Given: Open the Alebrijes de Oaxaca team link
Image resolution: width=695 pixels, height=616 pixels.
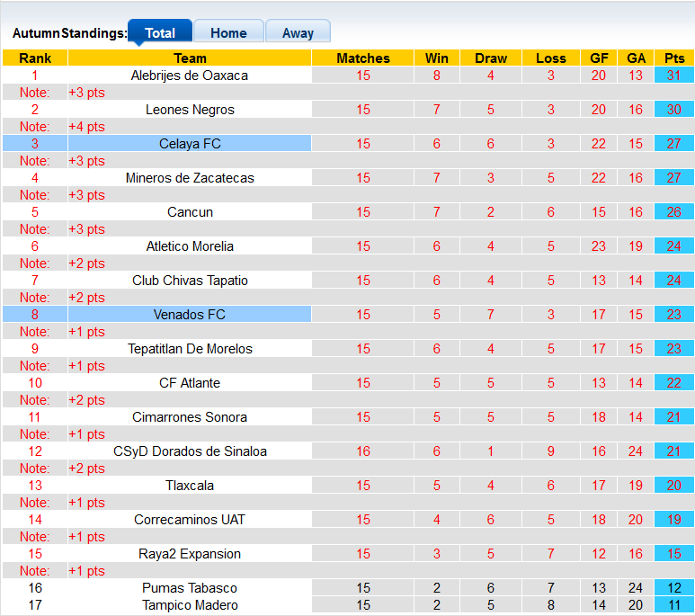Looking at the screenshot, I should pos(190,76).
